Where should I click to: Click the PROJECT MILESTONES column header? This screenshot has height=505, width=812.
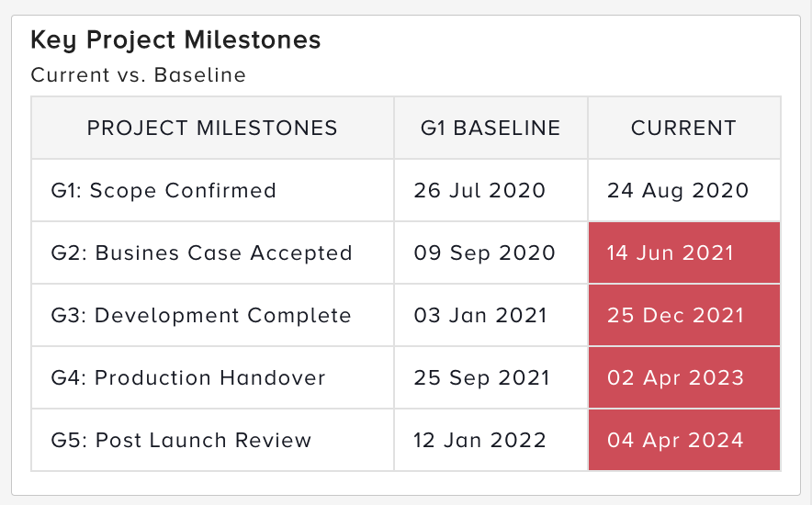(212, 129)
